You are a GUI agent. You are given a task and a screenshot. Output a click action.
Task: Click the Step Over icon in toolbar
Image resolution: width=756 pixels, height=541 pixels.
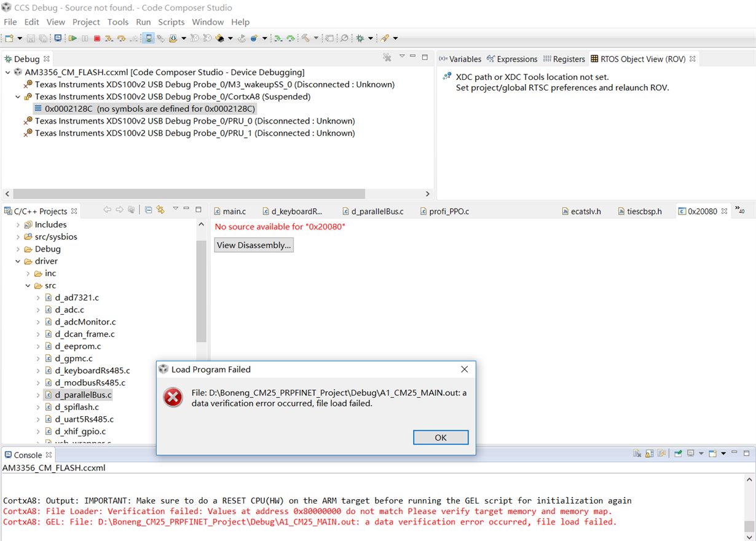point(121,38)
